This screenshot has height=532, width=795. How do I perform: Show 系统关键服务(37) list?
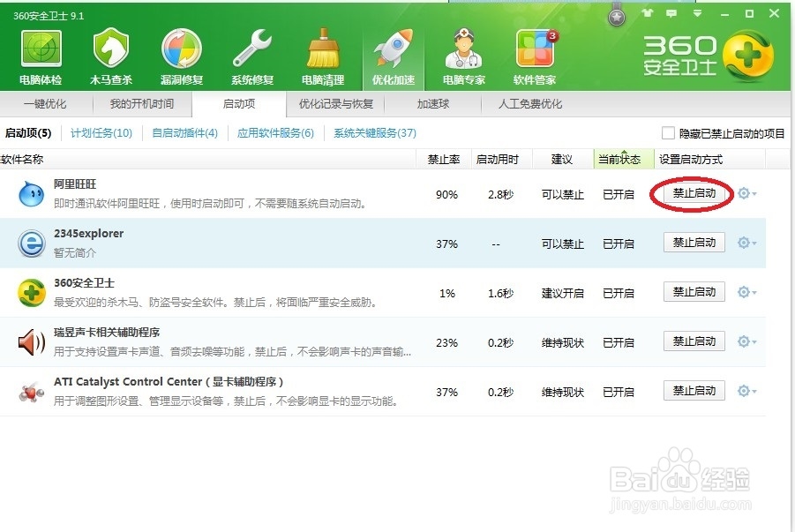(375, 133)
